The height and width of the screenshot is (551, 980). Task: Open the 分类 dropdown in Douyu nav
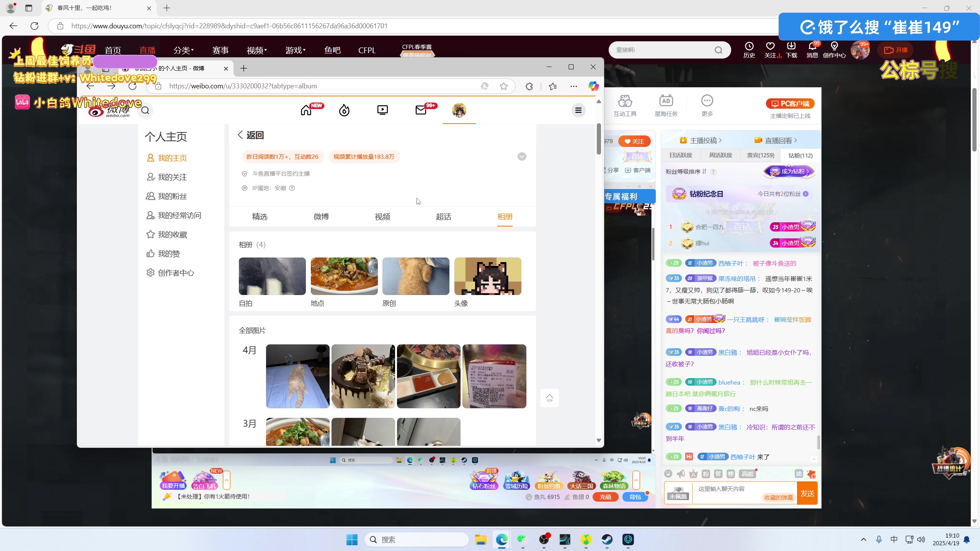pos(183,50)
